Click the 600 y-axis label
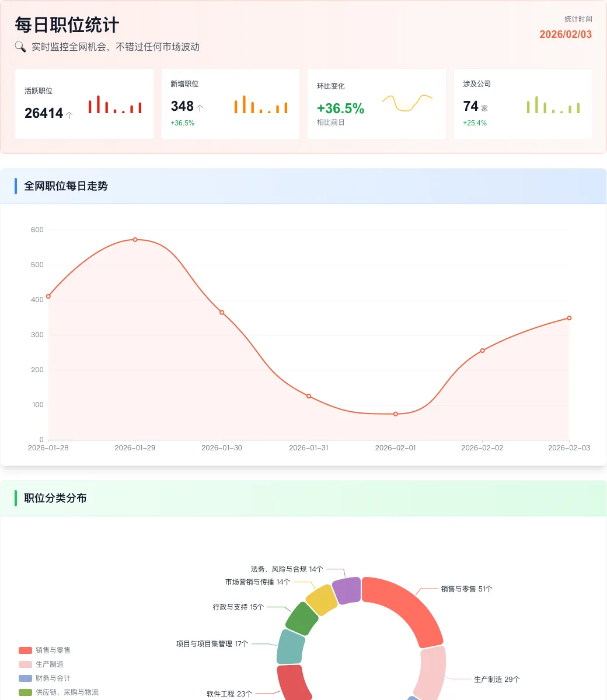This screenshot has width=607, height=700. pos(37,230)
